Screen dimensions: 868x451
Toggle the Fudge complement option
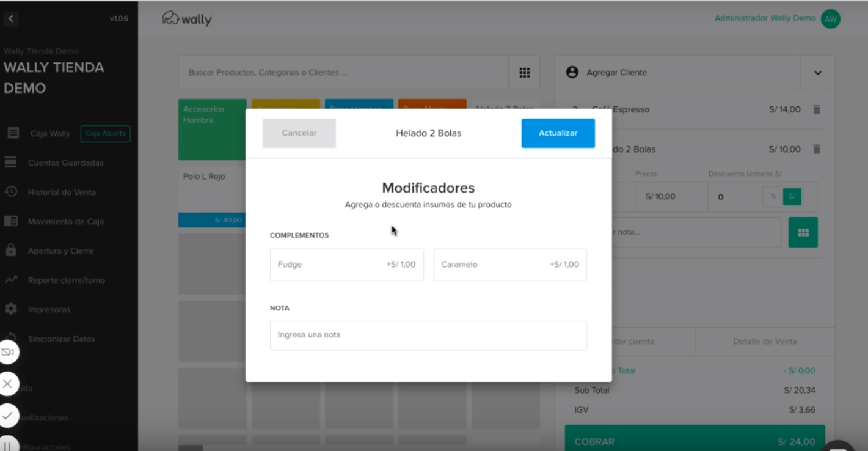346,265
